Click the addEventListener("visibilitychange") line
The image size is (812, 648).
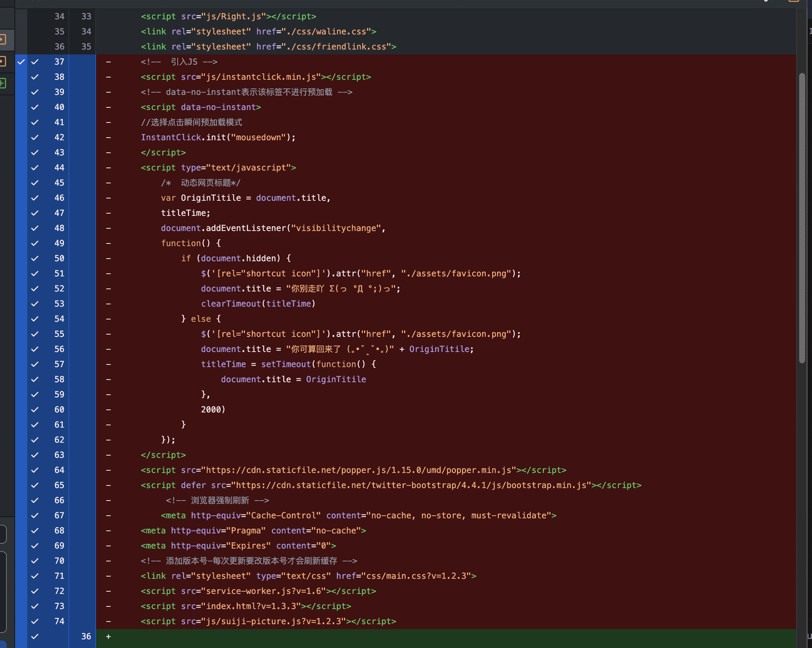click(273, 228)
